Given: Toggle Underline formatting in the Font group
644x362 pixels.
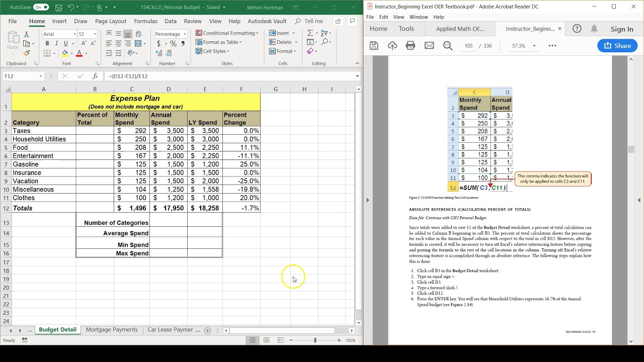Looking at the screenshot, I should click(65, 43).
